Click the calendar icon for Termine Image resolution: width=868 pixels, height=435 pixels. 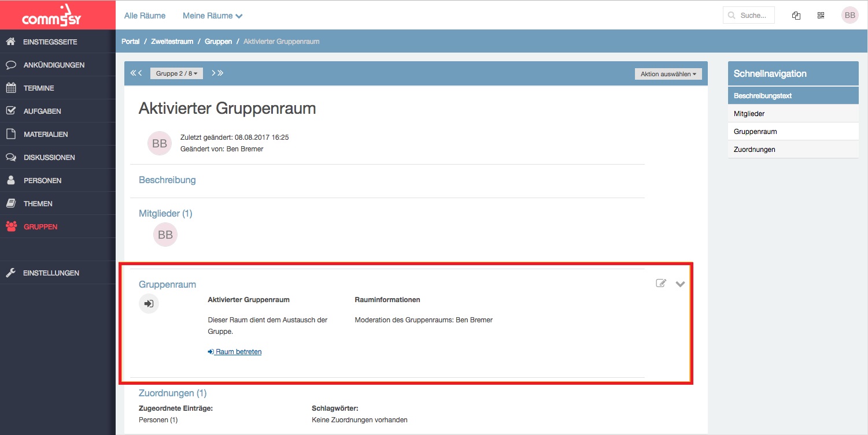10,88
